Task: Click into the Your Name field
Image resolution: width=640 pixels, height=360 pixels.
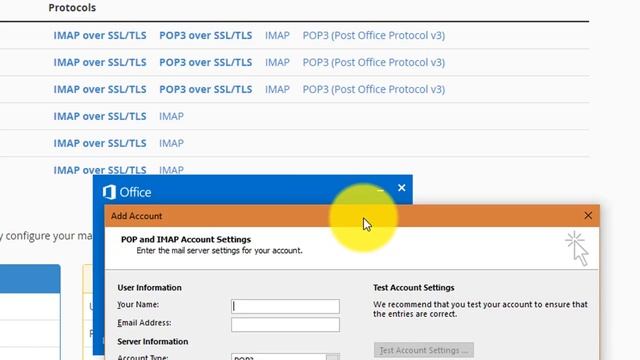Action: click(285, 306)
